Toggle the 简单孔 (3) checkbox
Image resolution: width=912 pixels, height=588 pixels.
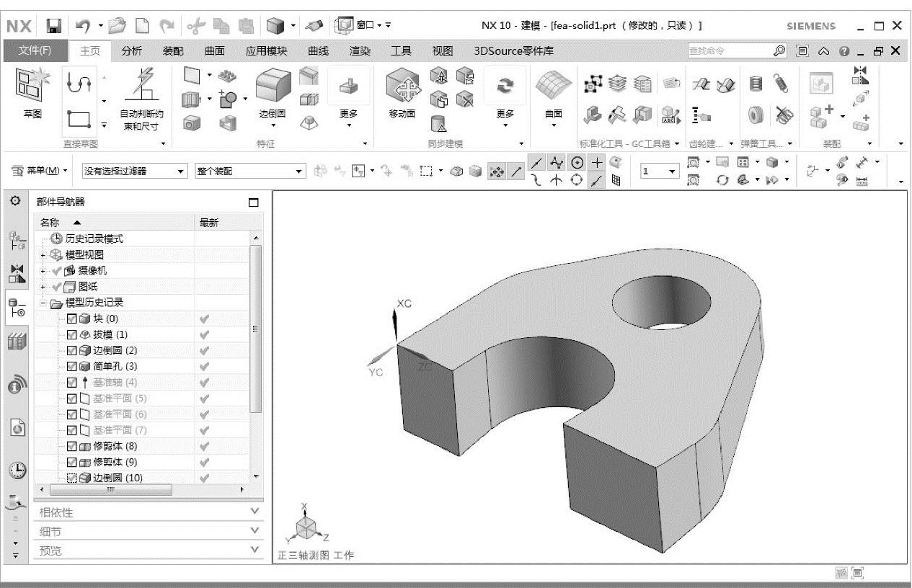coord(71,366)
